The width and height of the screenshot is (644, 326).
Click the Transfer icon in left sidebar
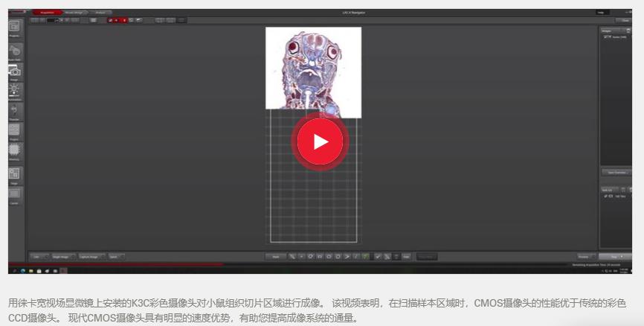[14, 110]
